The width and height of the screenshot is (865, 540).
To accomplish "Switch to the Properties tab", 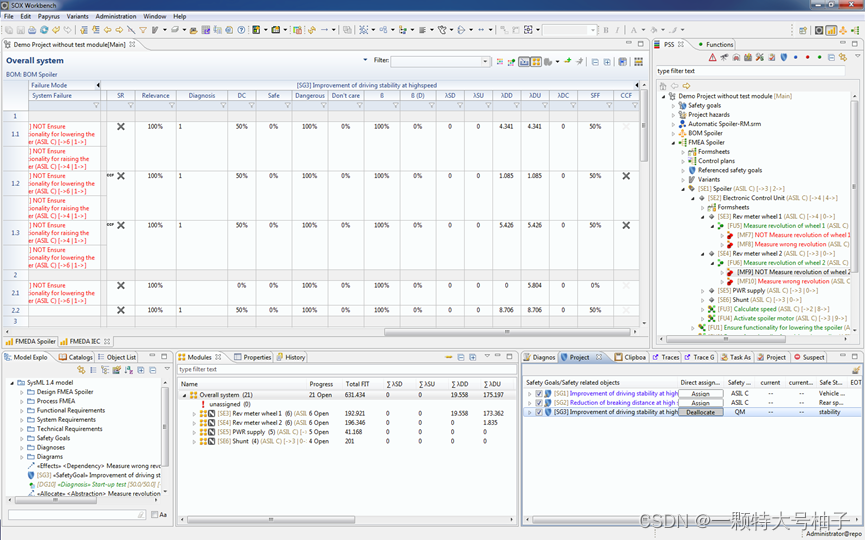I will tap(253, 357).
